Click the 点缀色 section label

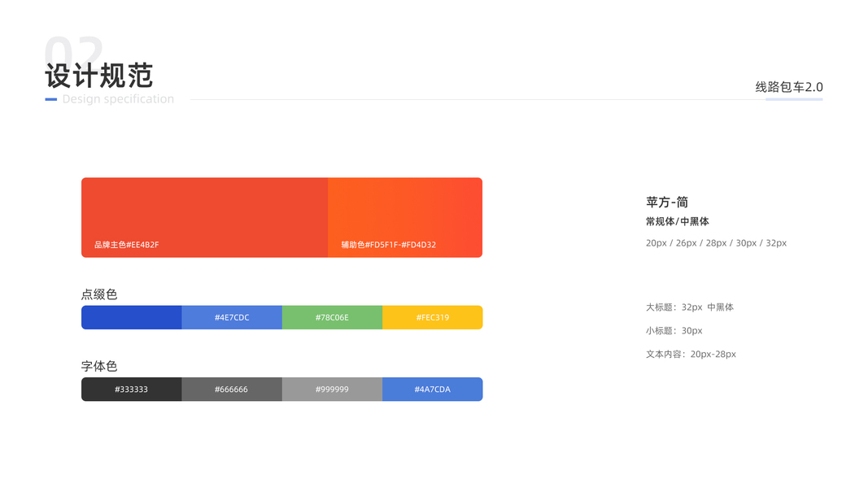(x=99, y=294)
